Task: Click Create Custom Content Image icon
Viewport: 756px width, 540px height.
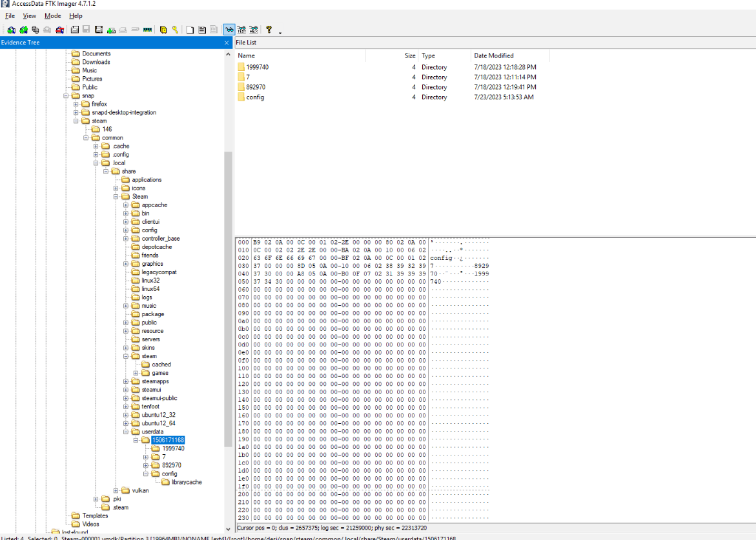Action: click(x=123, y=30)
